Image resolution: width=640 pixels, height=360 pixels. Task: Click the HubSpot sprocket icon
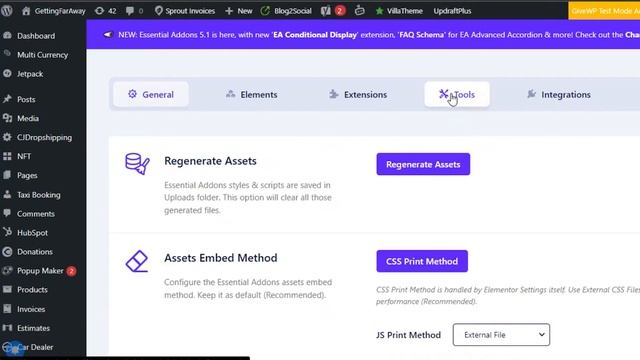tap(7, 232)
